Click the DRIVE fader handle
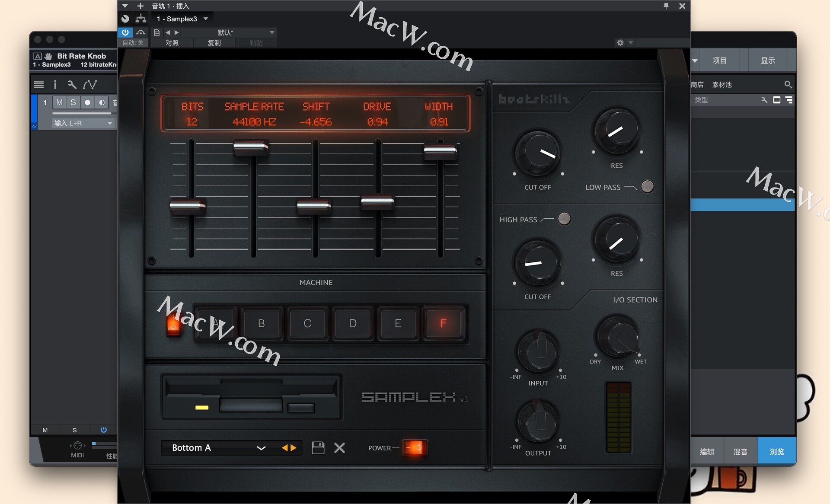830x504 pixels. [377, 202]
